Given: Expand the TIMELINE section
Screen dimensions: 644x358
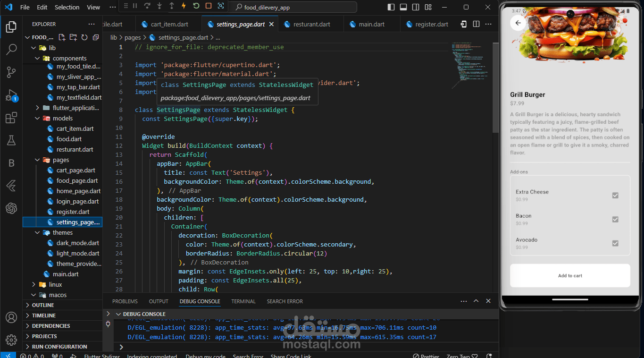Looking at the screenshot, I should pyautogui.click(x=62, y=315).
